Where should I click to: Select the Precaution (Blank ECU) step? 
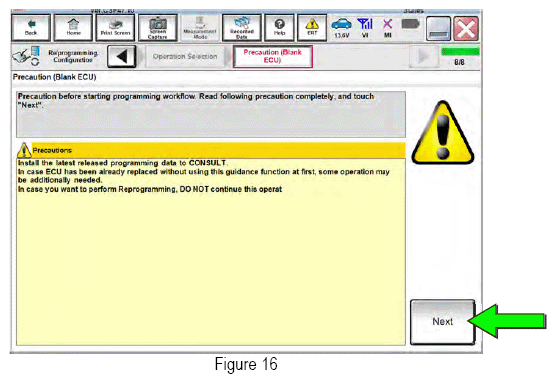272,56
